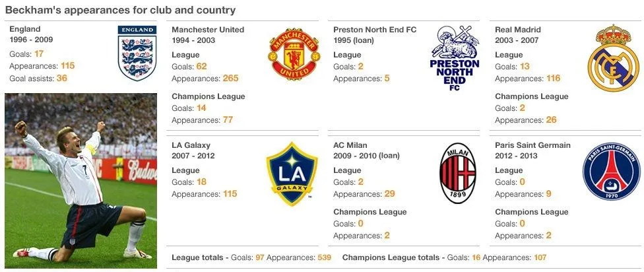Image resolution: width=644 pixels, height=272 pixels.
Task: Click the England three lions crest
Action: 137,53
